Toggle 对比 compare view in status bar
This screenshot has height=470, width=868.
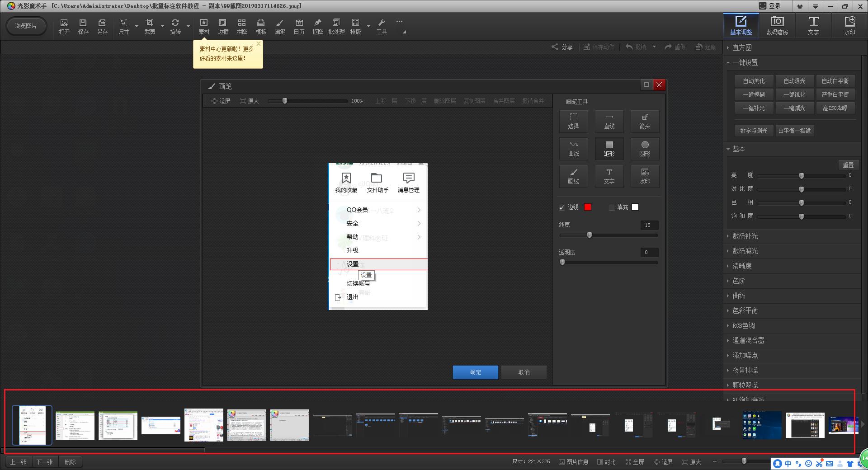pyautogui.click(x=606, y=462)
